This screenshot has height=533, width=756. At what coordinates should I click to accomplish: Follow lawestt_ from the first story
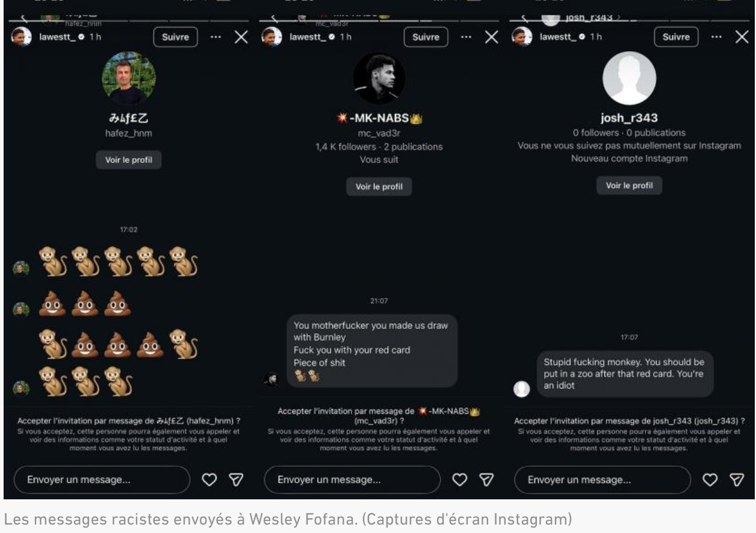coord(175,37)
